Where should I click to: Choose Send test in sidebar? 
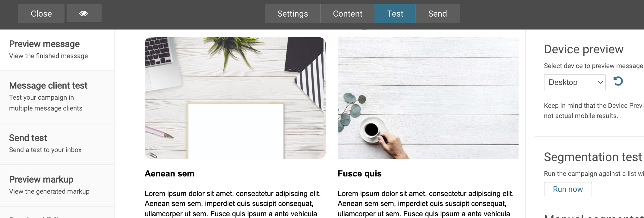point(57,144)
